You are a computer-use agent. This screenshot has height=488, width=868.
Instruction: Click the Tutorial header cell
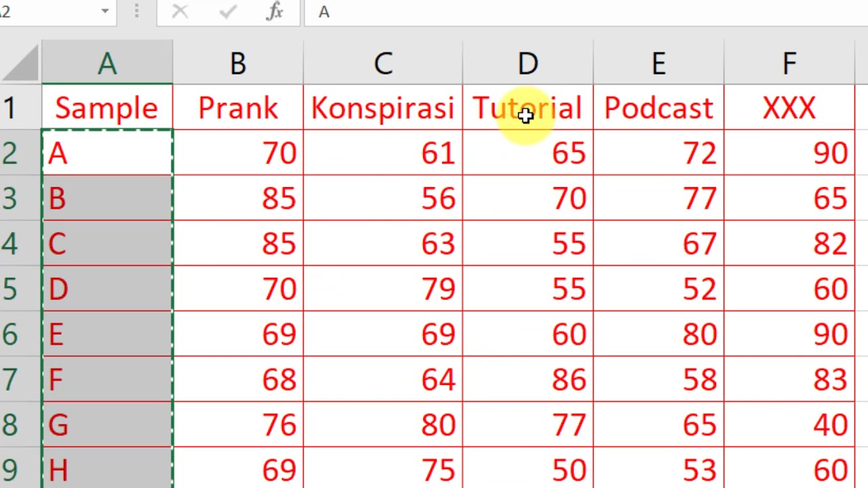tap(528, 108)
